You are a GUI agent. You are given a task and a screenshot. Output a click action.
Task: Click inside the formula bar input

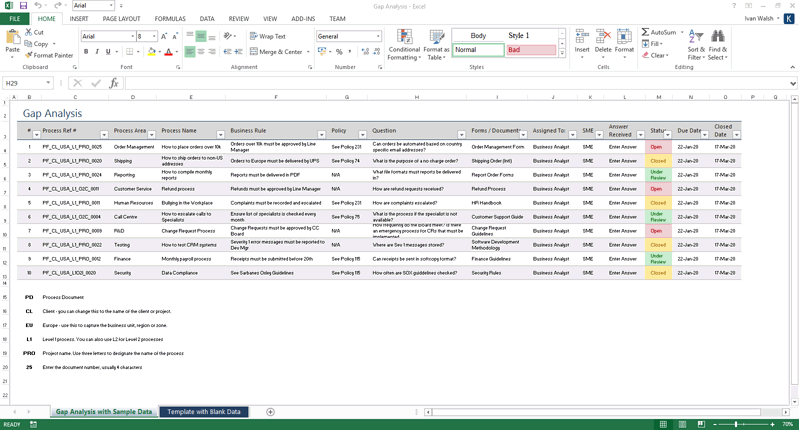456,83
